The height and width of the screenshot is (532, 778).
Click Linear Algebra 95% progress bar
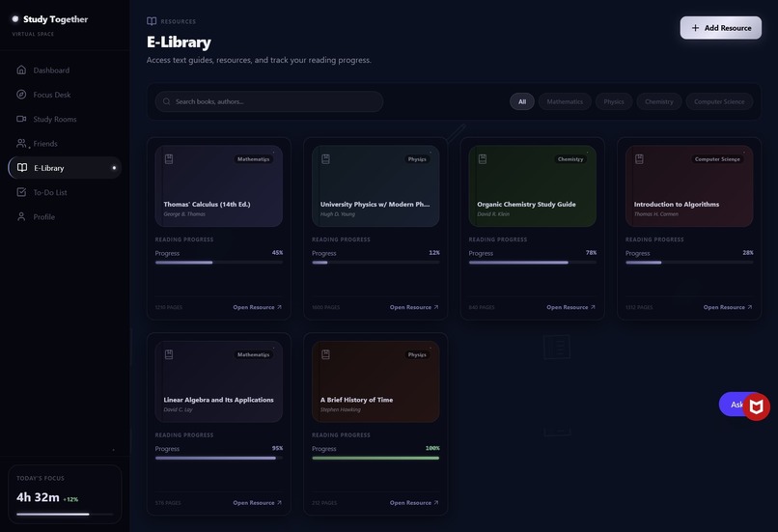(x=219, y=458)
